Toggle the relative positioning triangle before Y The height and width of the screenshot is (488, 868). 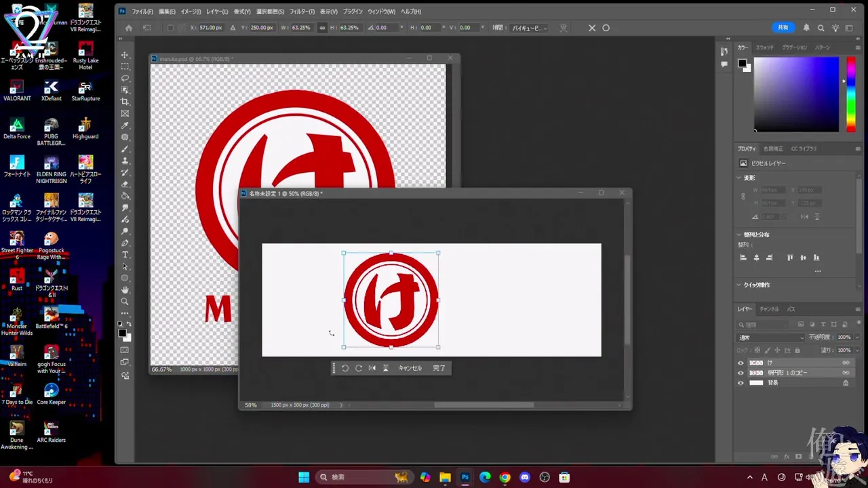tap(233, 28)
